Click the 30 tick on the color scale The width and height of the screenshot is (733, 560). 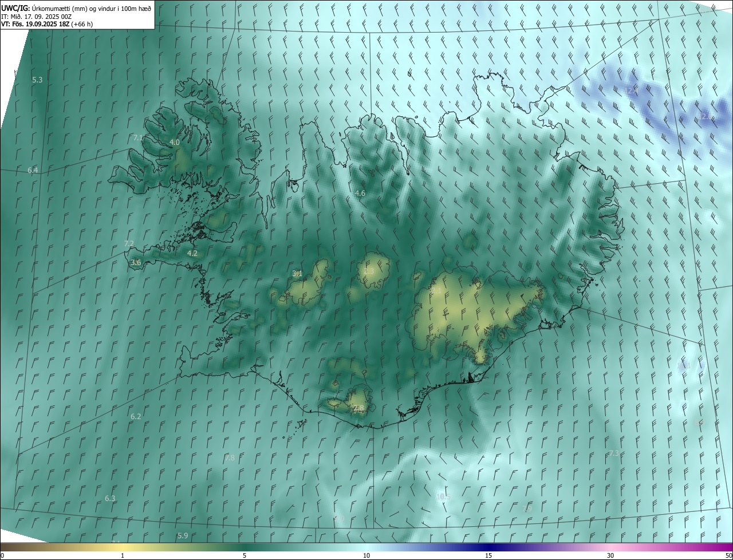(610, 555)
